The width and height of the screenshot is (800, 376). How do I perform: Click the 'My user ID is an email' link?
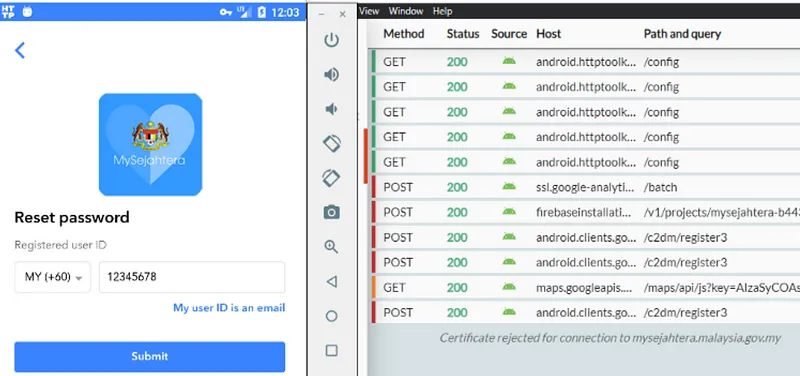(x=229, y=308)
